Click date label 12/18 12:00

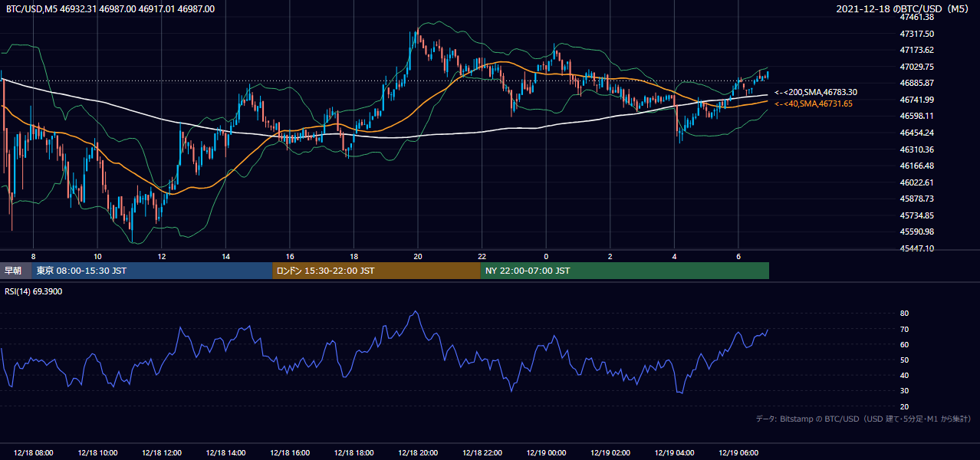coord(162,453)
